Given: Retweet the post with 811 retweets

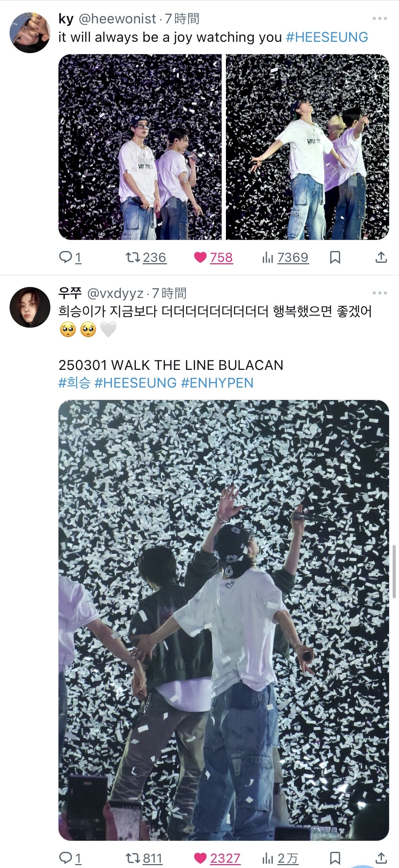Looking at the screenshot, I should [144, 858].
